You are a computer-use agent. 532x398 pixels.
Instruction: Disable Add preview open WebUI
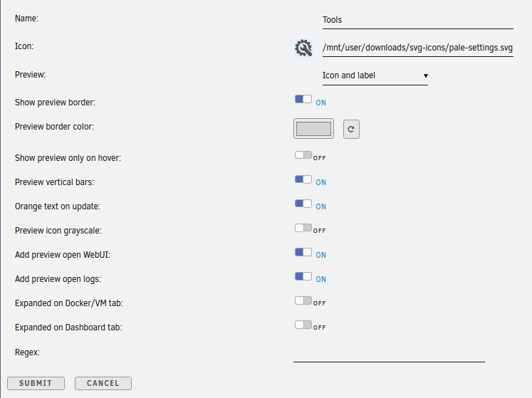303,252
